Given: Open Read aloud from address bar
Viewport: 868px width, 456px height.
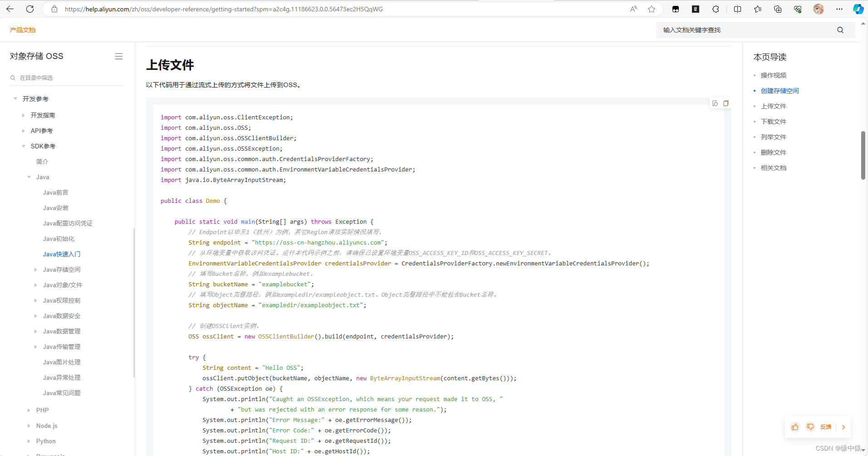Looking at the screenshot, I should tap(633, 9).
